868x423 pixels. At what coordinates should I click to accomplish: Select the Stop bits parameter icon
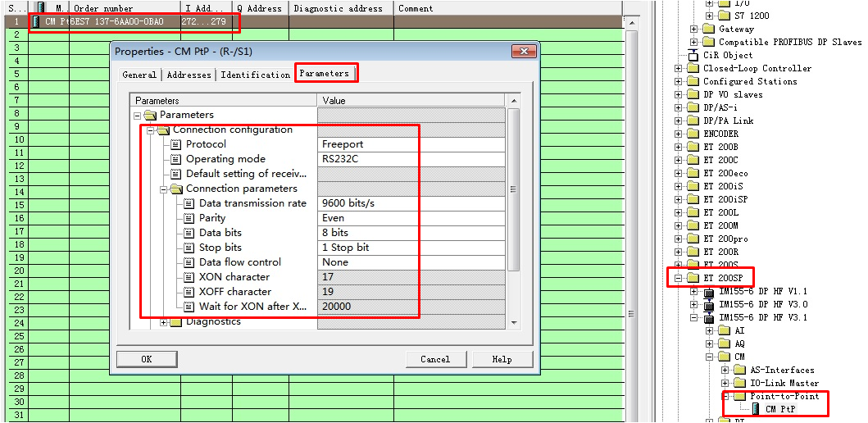pyautogui.click(x=189, y=248)
